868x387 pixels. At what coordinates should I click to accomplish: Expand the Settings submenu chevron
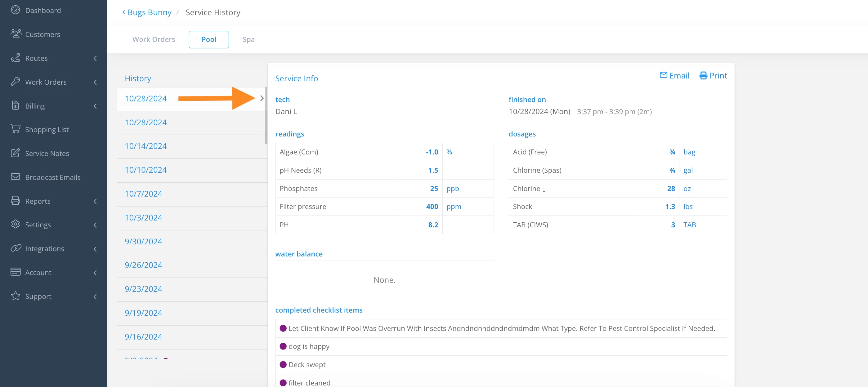click(95, 225)
